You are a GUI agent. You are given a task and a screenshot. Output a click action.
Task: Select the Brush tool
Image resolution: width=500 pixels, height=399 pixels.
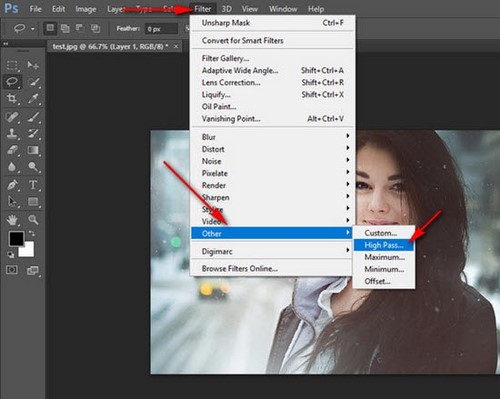pyautogui.click(x=33, y=117)
